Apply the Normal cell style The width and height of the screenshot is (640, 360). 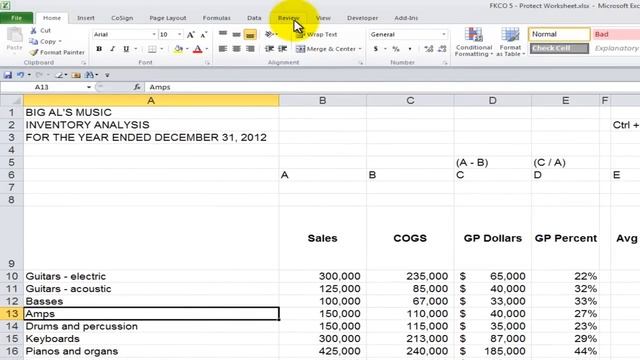coord(559,34)
